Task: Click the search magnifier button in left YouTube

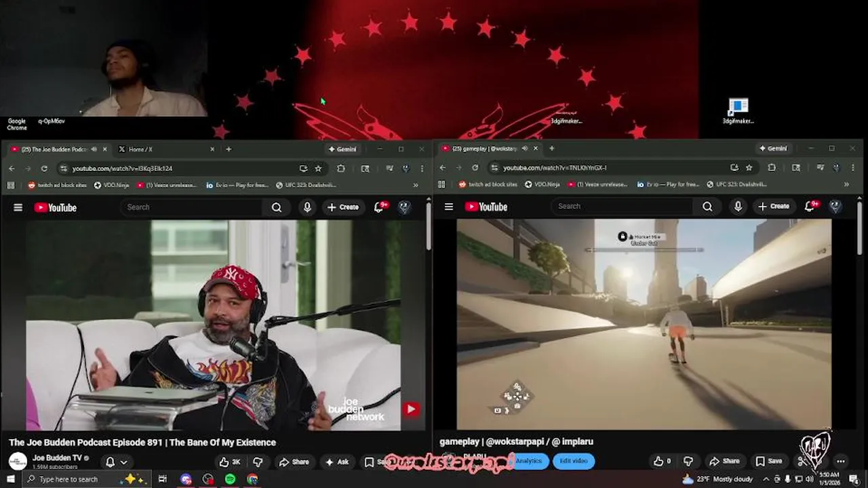Action: (x=277, y=207)
